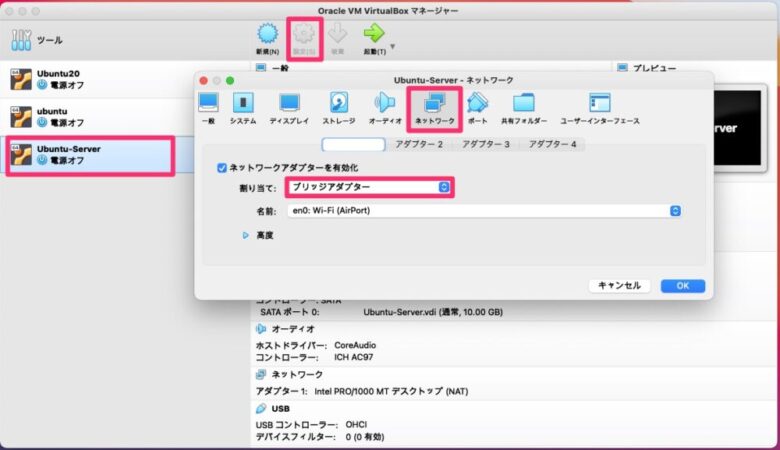The width and height of the screenshot is (780, 450).
Task: Click the OHCI USB controller value
Action: tap(356, 425)
